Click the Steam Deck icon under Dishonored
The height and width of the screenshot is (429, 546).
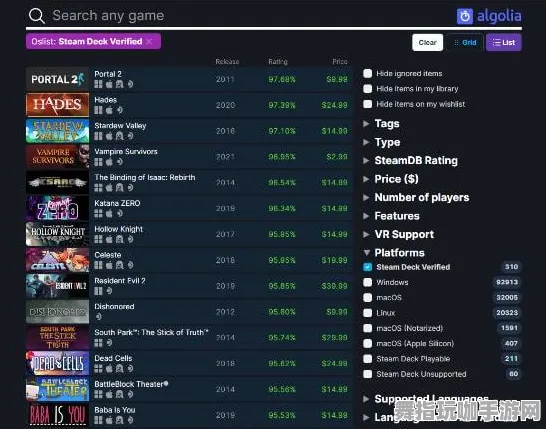pyautogui.click(x=99, y=317)
